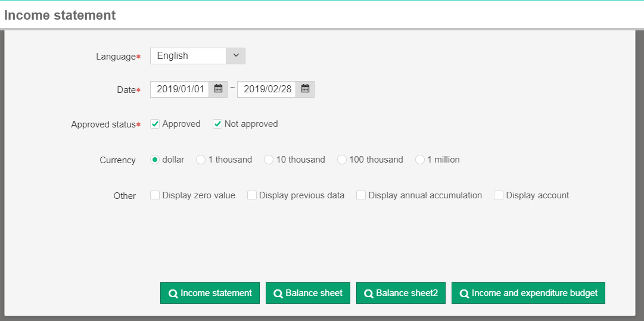Open the start date calendar picker
Screen dimensions: 644x321
click(x=218, y=89)
